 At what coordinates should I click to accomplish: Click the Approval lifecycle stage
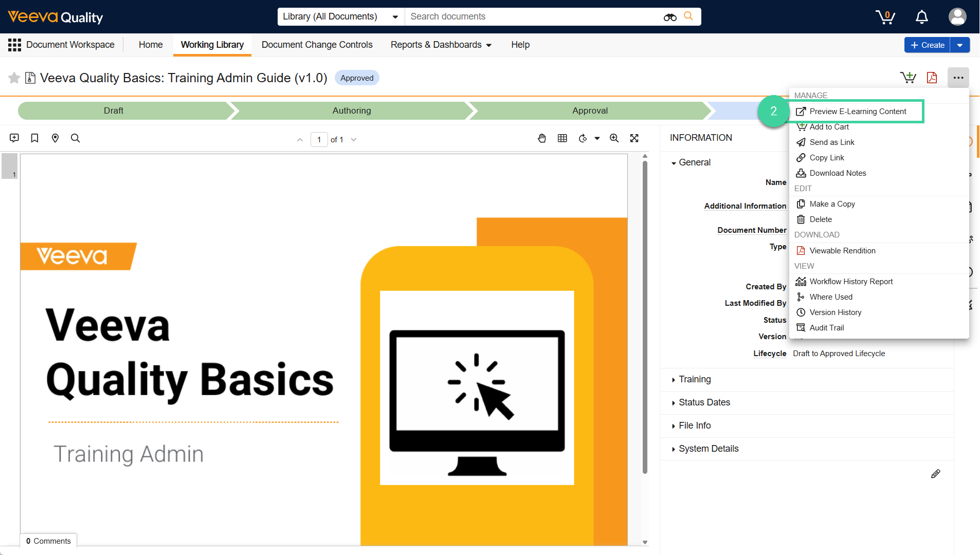590,110
